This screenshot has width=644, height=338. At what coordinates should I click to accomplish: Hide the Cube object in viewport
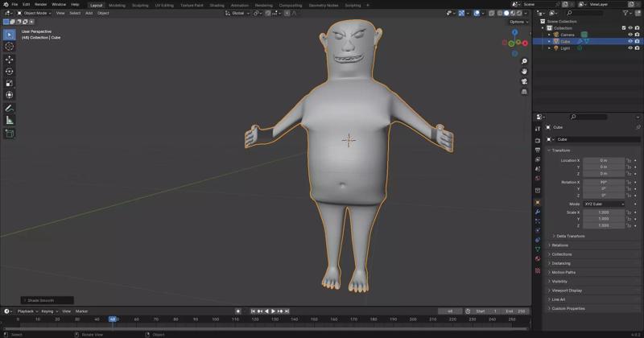point(630,41)
